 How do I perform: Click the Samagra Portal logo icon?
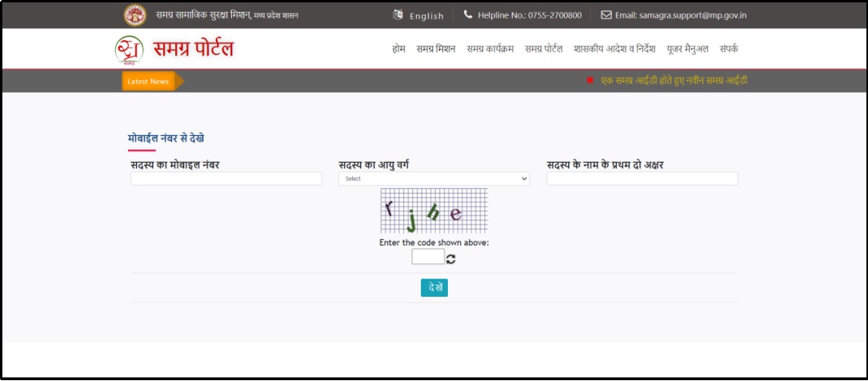(130, 49)
